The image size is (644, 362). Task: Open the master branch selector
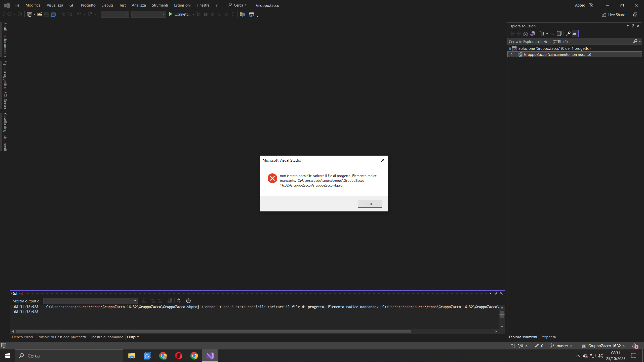tap(561, 346)
